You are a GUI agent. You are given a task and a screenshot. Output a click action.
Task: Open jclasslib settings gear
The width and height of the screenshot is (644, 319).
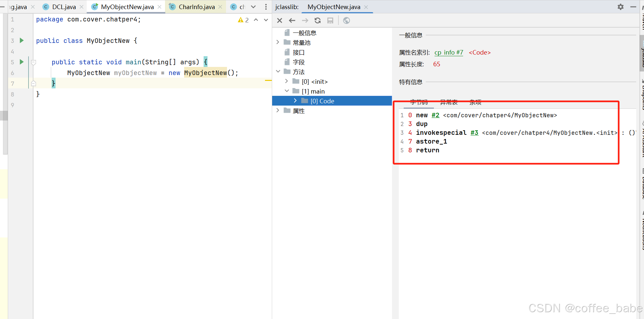click(x=621, y=7)
